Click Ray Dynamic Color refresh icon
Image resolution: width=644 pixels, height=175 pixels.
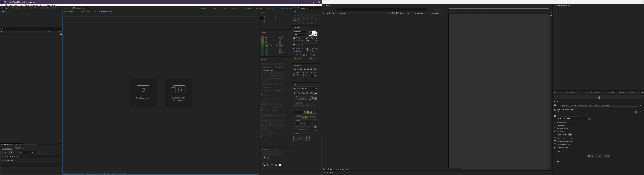(264, 158)
